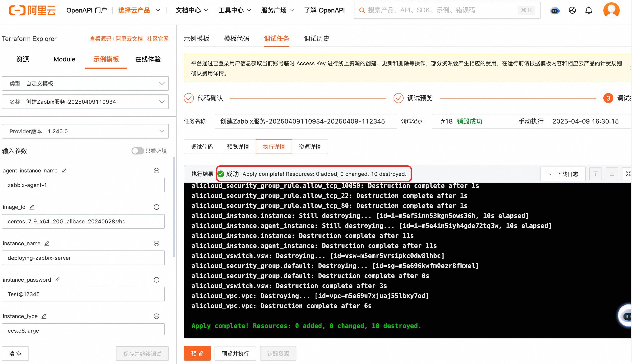Viewport: 632px width, 364px height.
Task: Expand the log panel to fullscreen
Action: pos(627,174)
